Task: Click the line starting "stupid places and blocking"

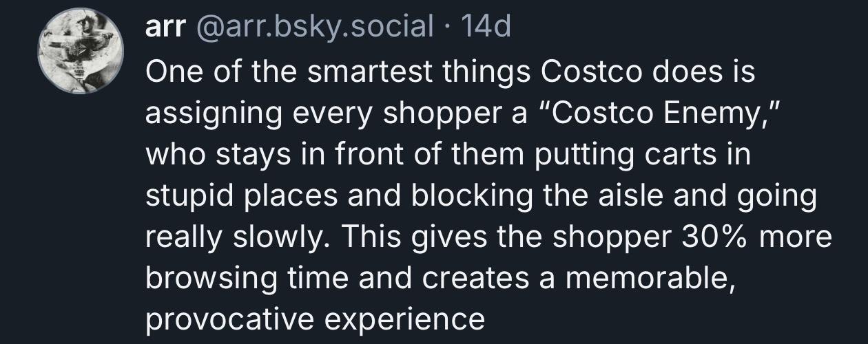Action: tap(480, 197)
